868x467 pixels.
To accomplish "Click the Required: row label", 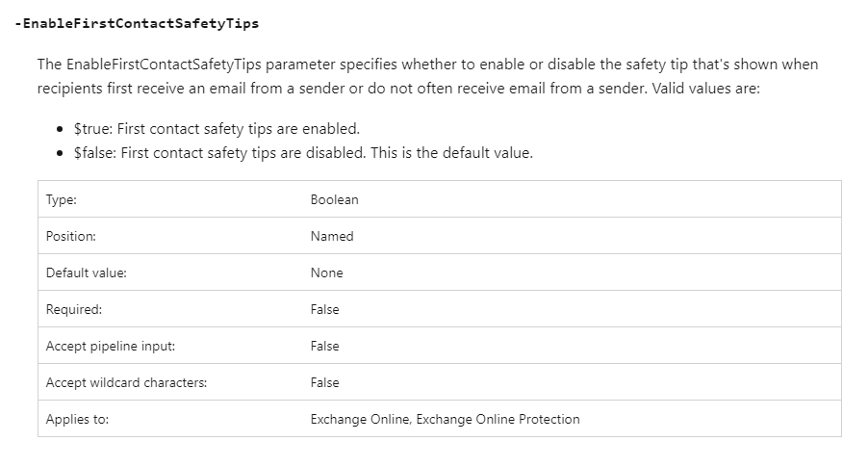I will click(x=74, y=309).
